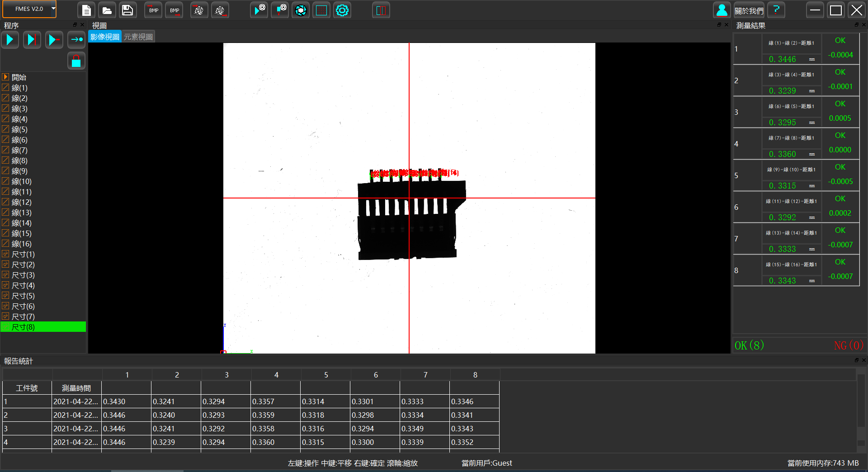
Task: Click the user account icon
Action: [x=722, y=10]
